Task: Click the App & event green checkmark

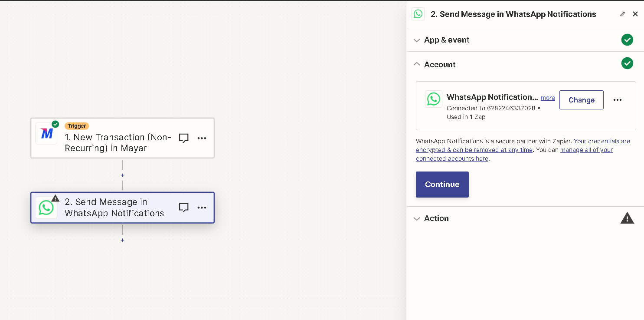Action: (x=627, y=40)
